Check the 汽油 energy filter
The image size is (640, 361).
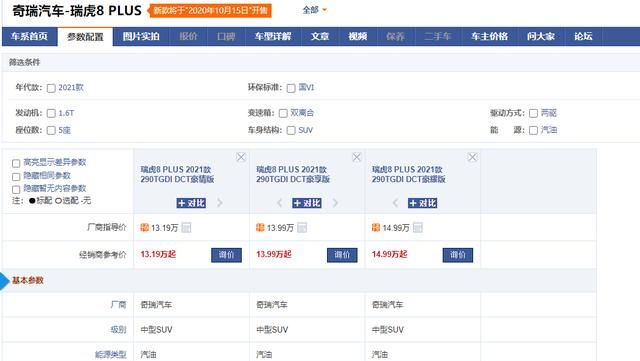point(533,131)
